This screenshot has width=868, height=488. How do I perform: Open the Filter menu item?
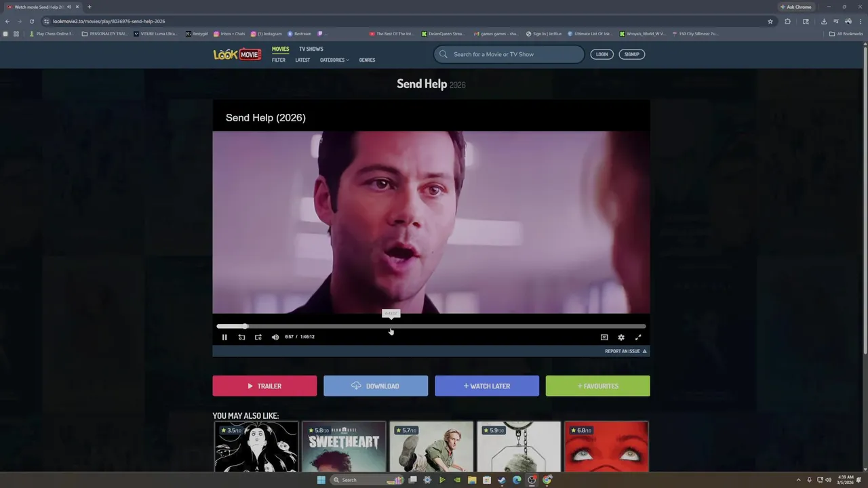pyautogui.click(x=279, y=60)
